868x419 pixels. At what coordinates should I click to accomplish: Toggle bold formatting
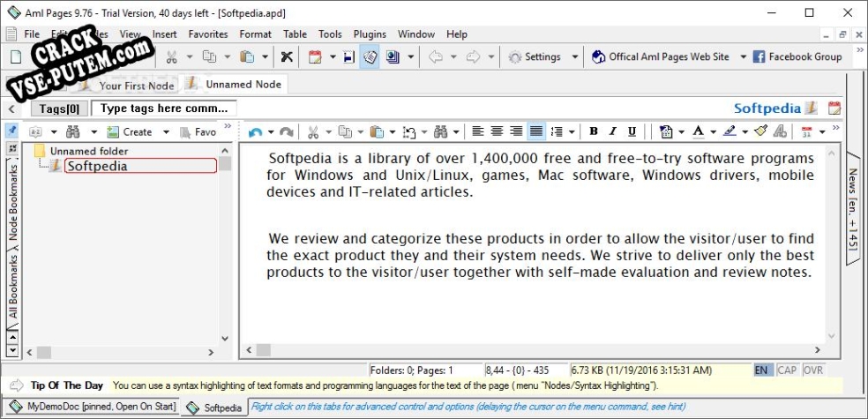[x=594, y=131]
